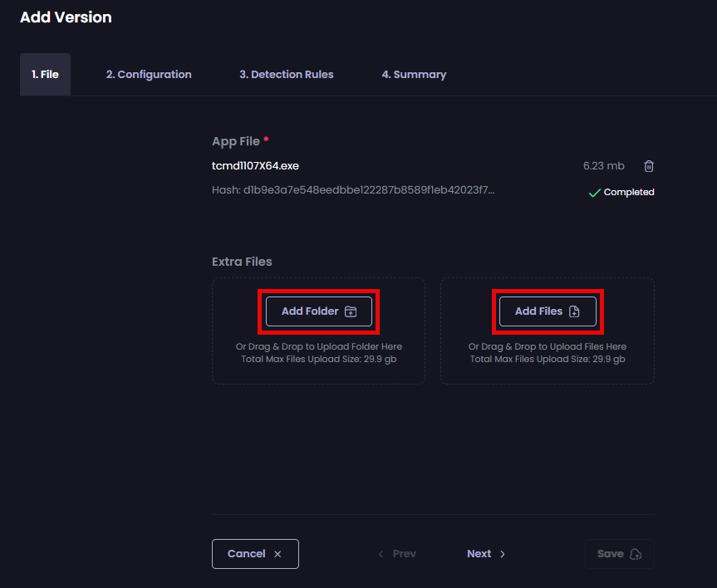Image resolution: width=717 pixels, height=588 pixels.
Task: Switch to the 1. File tab
Action: pyautogui.click(x=45, y=75)
